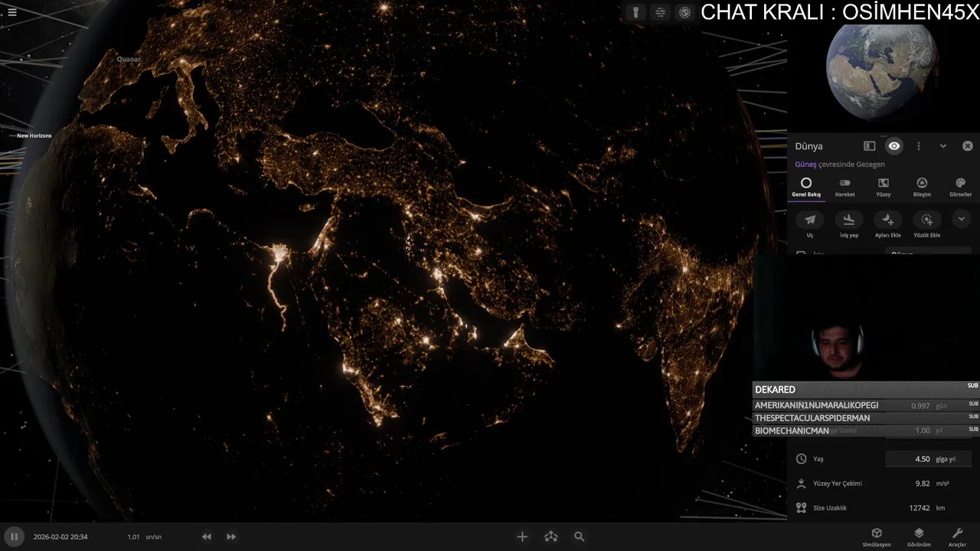
Task: Click the dashed-circle globe icon at top
Action: [684, 12]
